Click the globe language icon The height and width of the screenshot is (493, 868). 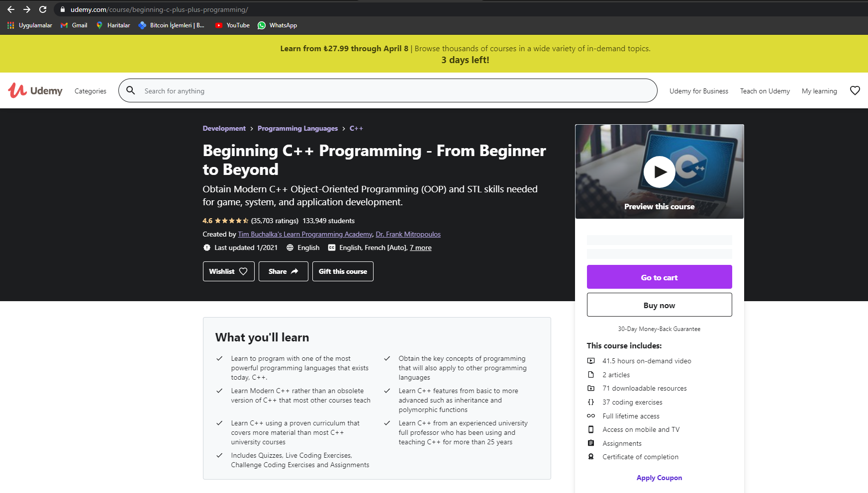tap(290, 247)
